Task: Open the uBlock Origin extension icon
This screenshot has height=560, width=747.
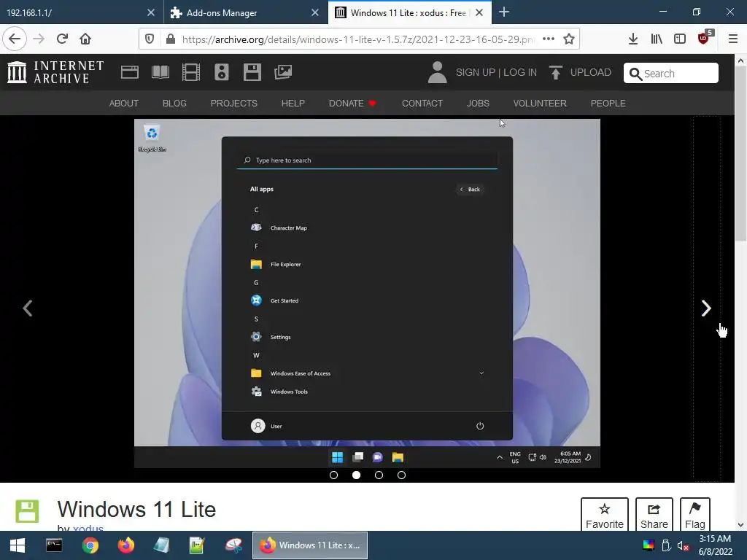Action: pos(704,38)
